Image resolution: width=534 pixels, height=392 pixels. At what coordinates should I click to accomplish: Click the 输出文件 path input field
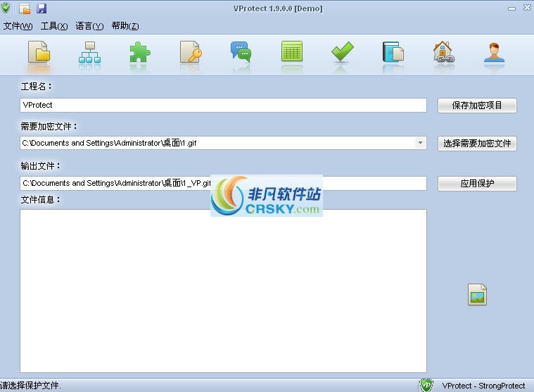(223, 183)
